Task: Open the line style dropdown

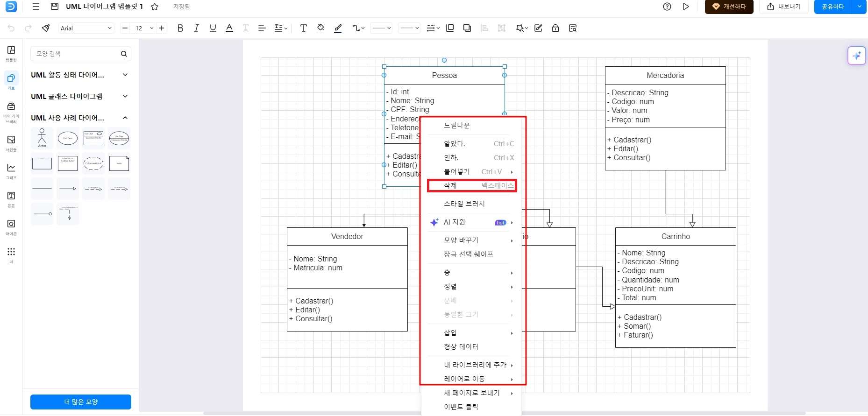Action: pyautogui.click(x=381, y=28)
